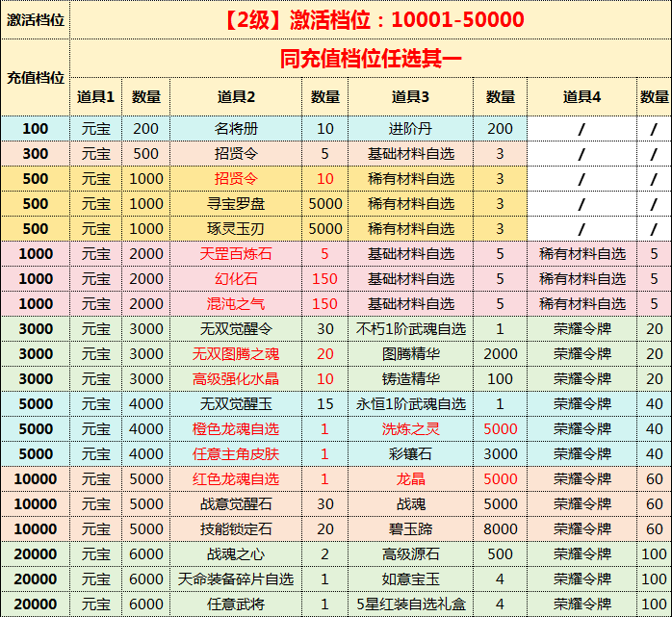Click the 寻宝罗盘 cell
Image resolution: width=672 pixels, height=617 pixels.
(x=236, y=204)
